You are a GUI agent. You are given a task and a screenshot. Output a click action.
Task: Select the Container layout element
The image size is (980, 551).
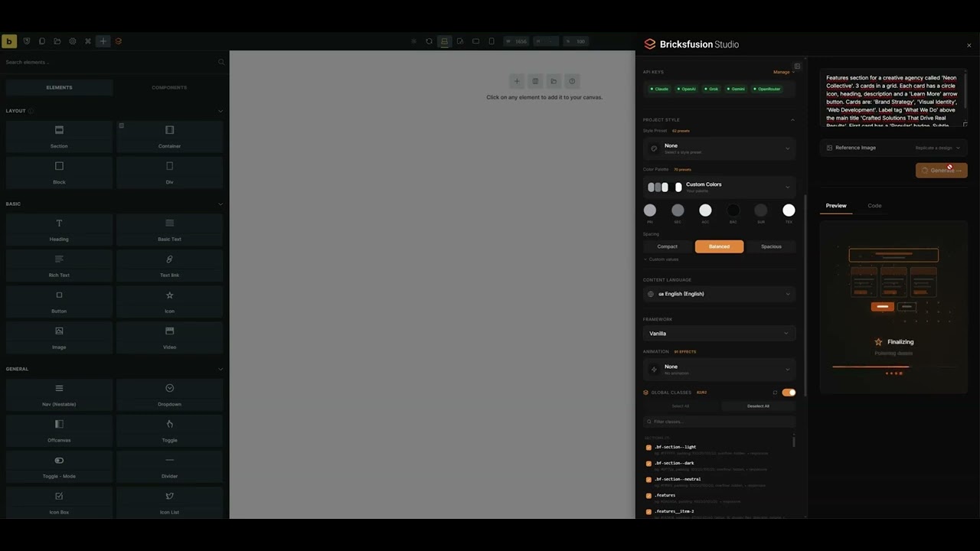(169, 136)
